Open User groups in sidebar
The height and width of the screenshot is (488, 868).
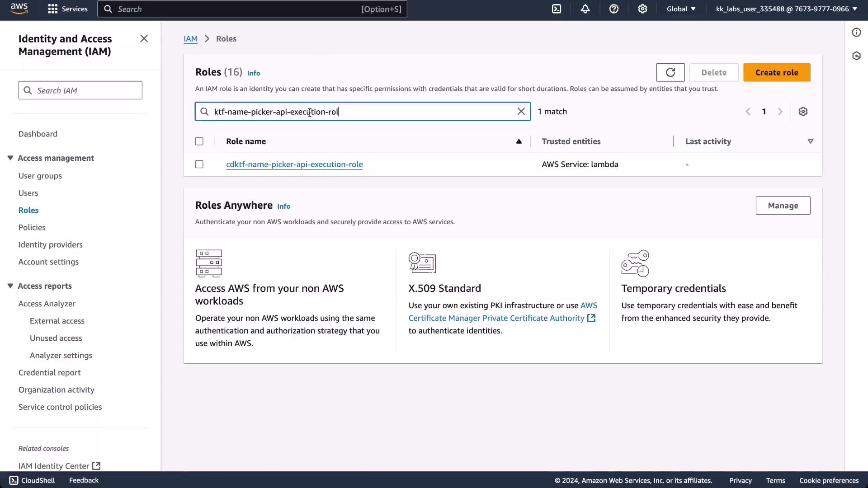coord(40,176)
